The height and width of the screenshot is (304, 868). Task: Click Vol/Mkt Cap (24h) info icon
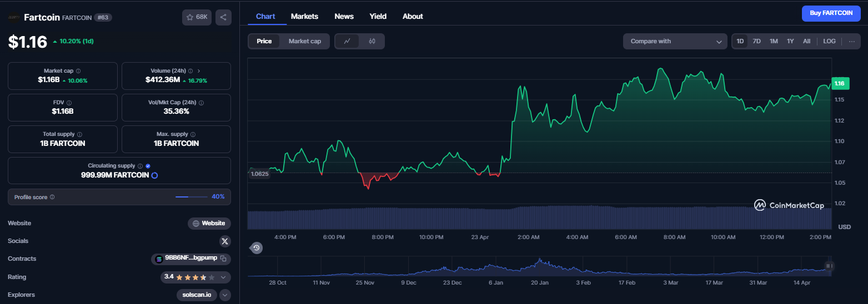tap(201, 103)
